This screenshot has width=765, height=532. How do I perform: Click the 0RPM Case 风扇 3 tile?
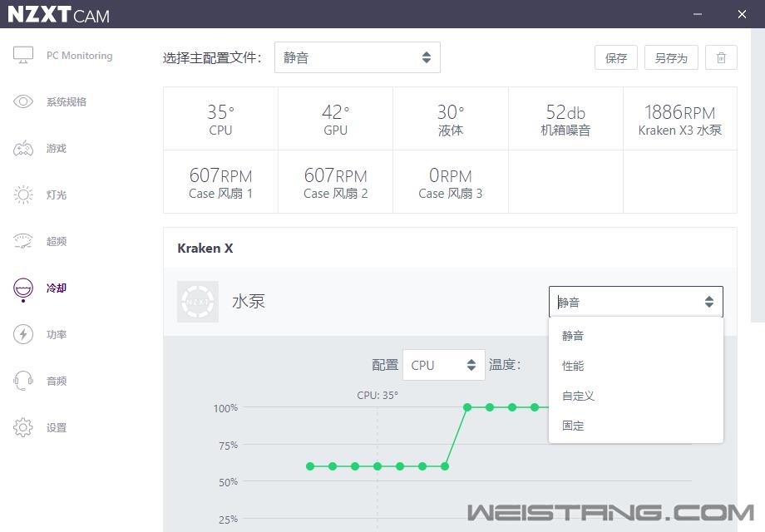pyautogui.click(x=451, y=182)
